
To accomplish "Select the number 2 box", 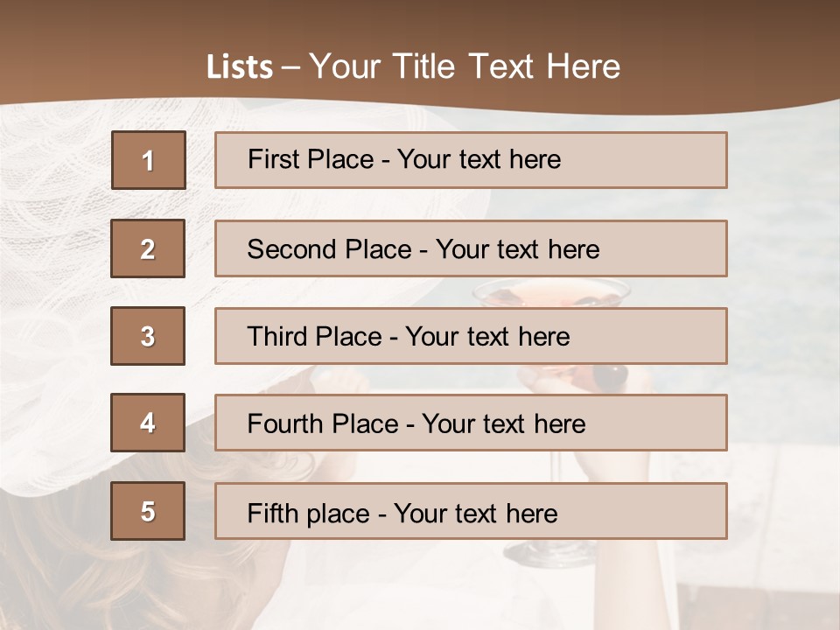I will coord(148,248).
